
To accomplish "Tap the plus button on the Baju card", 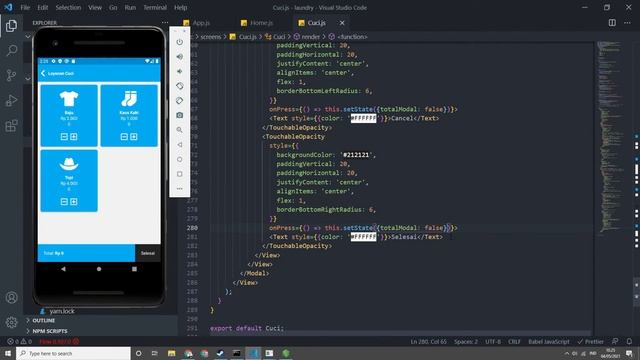I will coord(74,137).
